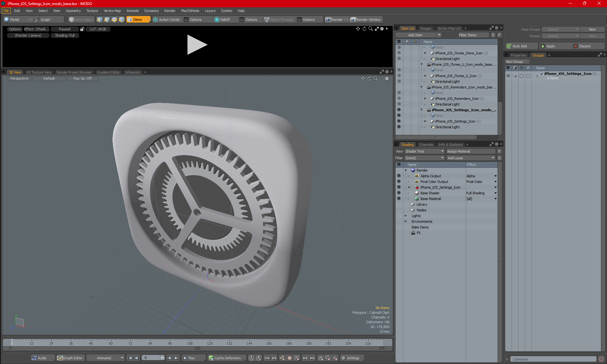607x364 pixels.
Task: Select Edges selection mode icon
Action: tap(107, 20)
